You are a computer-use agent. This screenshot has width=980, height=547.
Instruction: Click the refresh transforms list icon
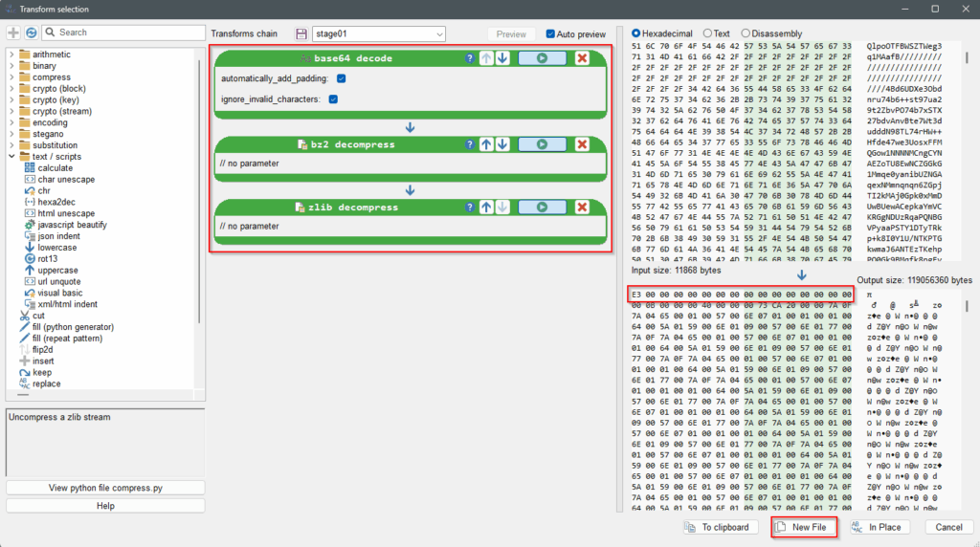point(32,33)
